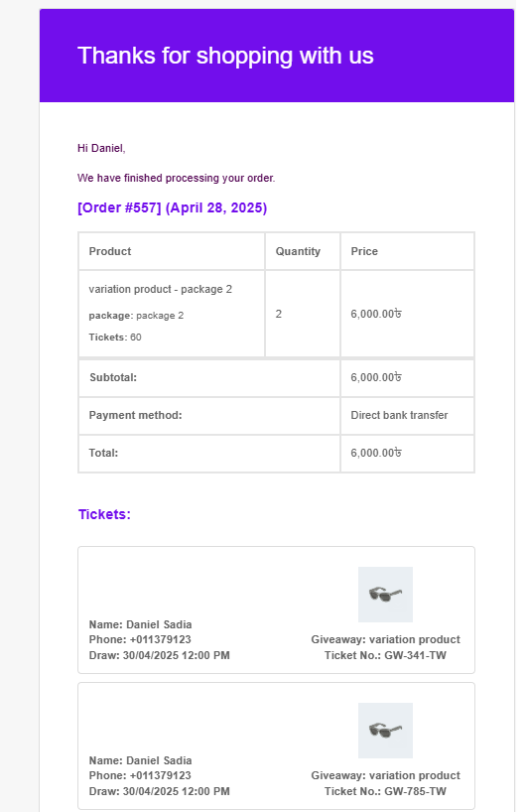The image size is (527, 812).
Task: Click 'variation product - package 2' product name
Action: (x=161, y=289)
